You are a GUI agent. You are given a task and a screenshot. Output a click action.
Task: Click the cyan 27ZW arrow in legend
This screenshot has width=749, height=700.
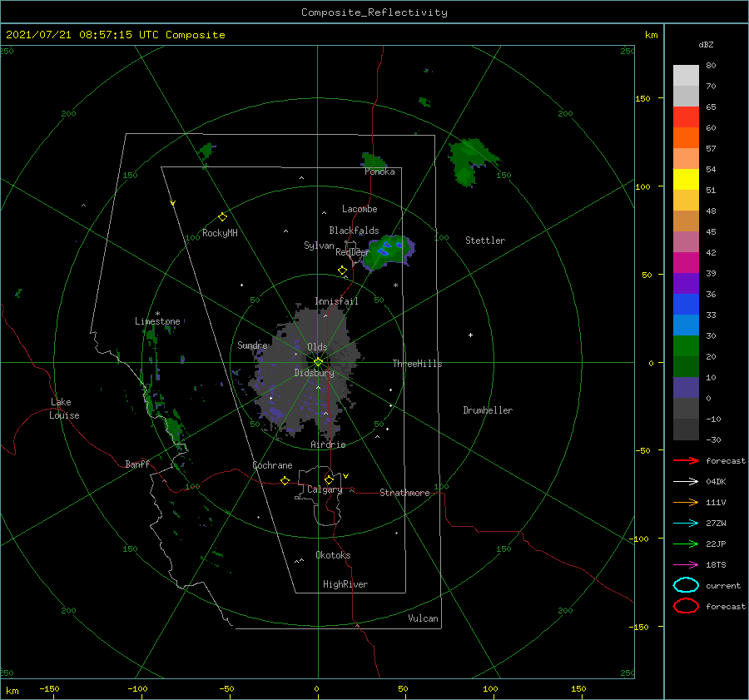tap(686, 524)
